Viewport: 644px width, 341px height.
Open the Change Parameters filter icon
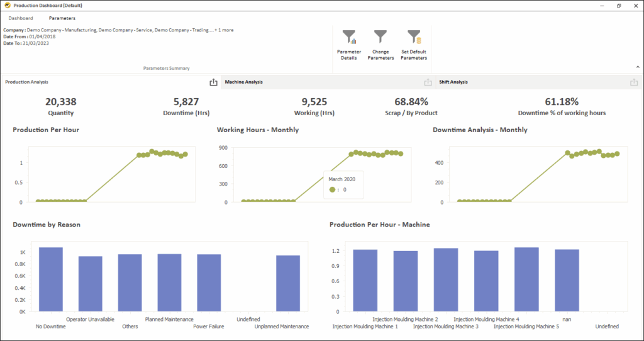click(x=380, y=37)
